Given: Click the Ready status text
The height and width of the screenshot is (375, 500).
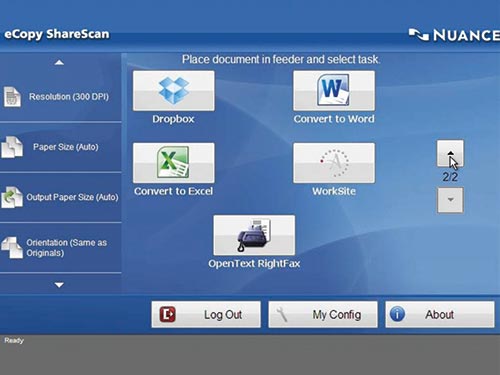Looking at the screenshot, I should [14, 340].
